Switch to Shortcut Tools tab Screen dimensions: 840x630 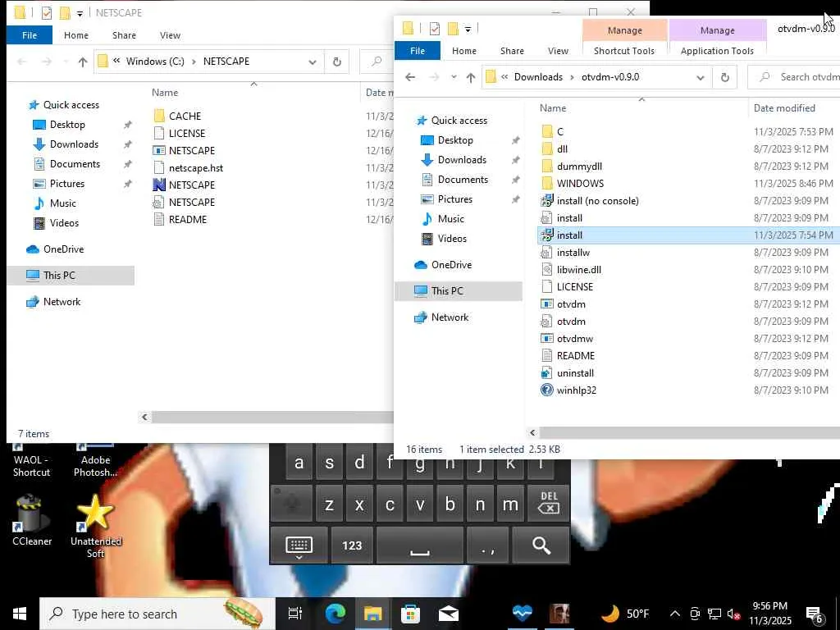tap(624, 51)
